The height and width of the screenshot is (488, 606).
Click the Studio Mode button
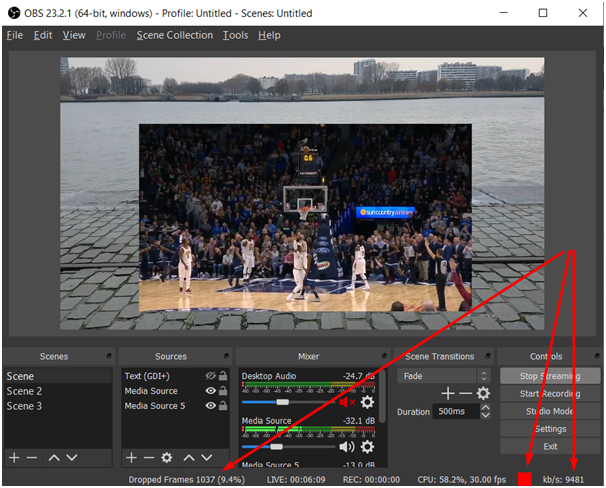[x=549, y=411]
